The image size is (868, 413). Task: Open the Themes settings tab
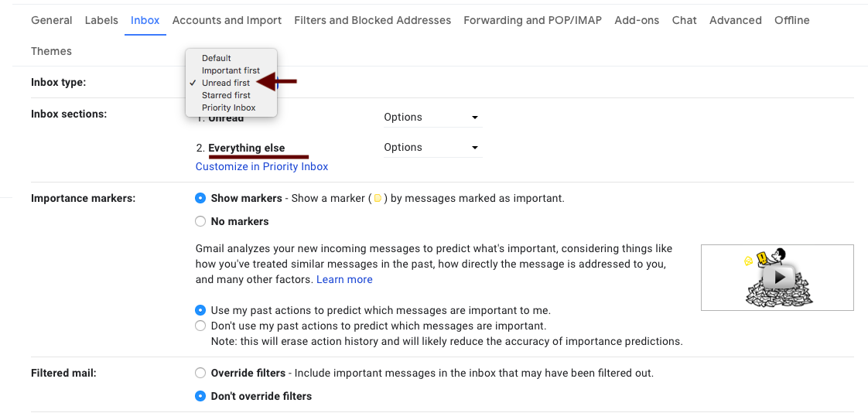51,51
